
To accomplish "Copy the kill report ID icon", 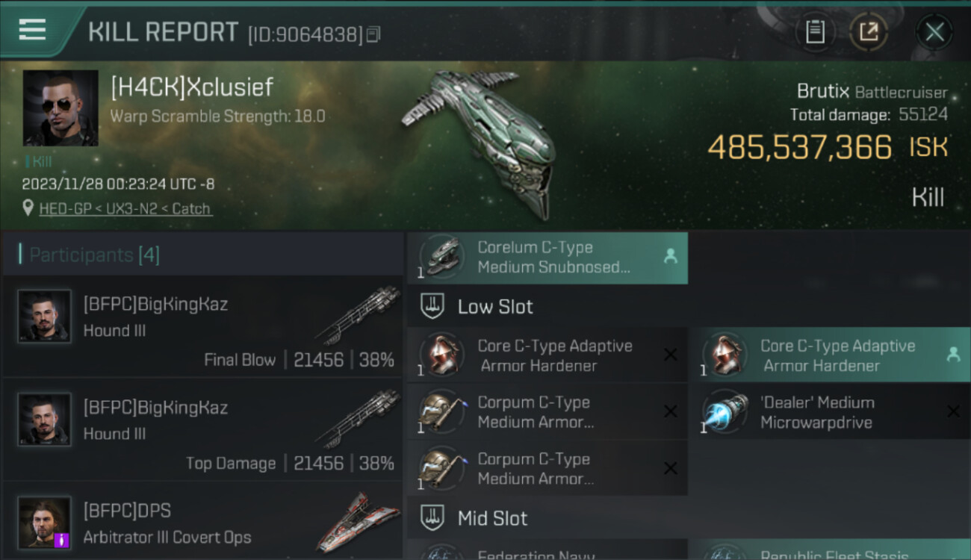I will (373, 34).
